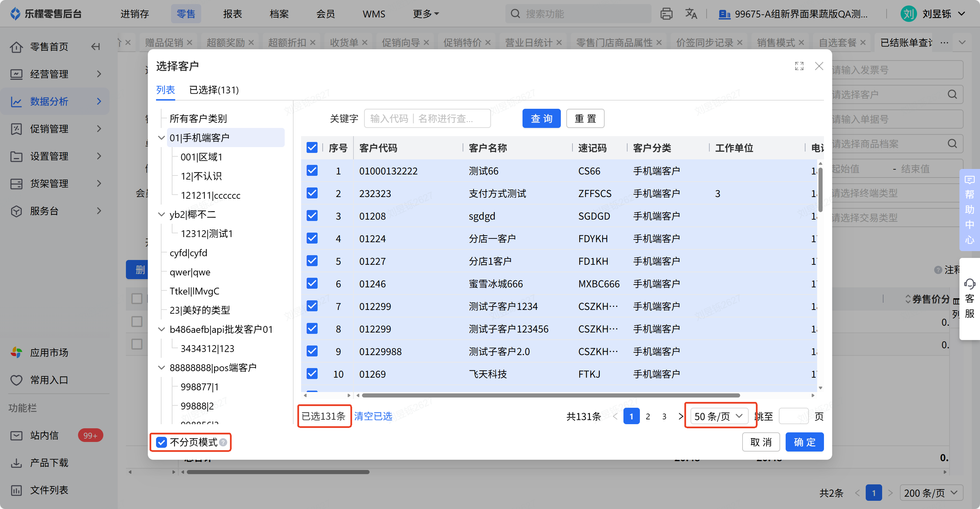Open 应用市场 from the sidebar
The image size is (980, 509).
[49, 352]
